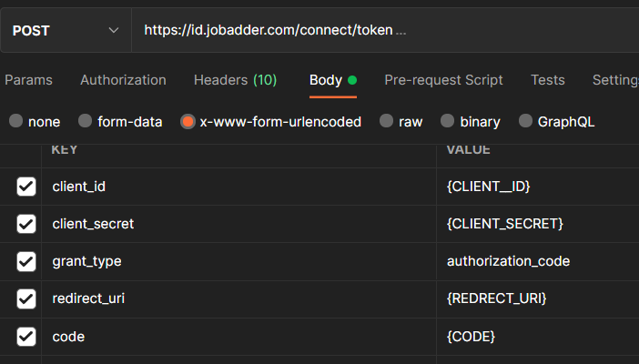Image resolution: width=639 pixels, height=364 pixels.
Task: Open the Authorization tab
Action: pos(123,80)
